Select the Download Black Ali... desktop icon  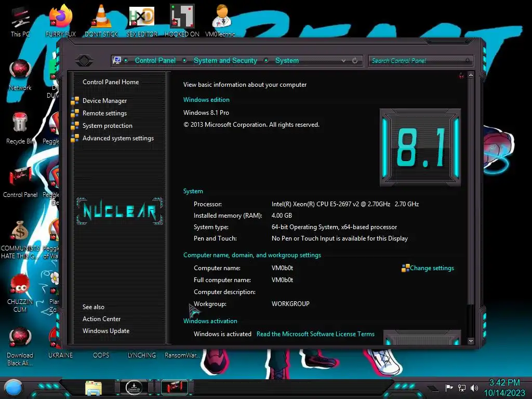tap(20, 347)
